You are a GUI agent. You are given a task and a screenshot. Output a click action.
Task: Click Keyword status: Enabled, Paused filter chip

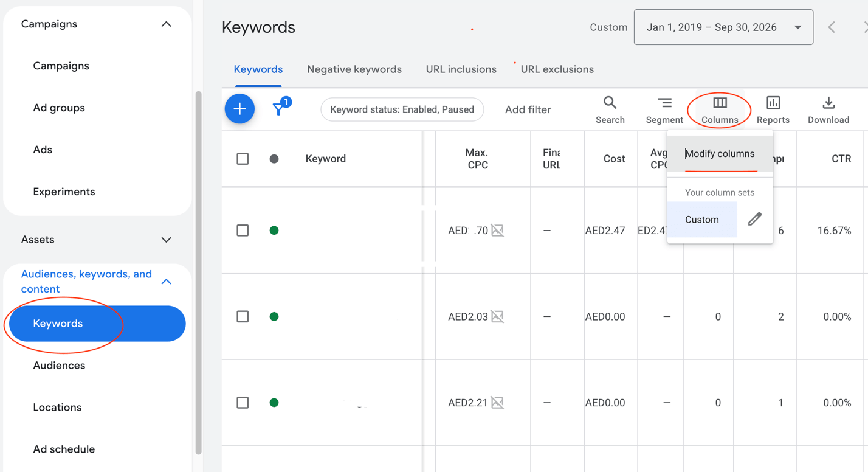click(x=402, y=109)
